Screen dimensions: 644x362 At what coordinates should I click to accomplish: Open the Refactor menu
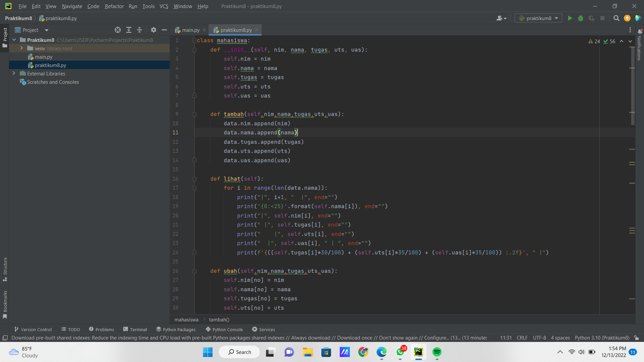[x=114, y=6]
